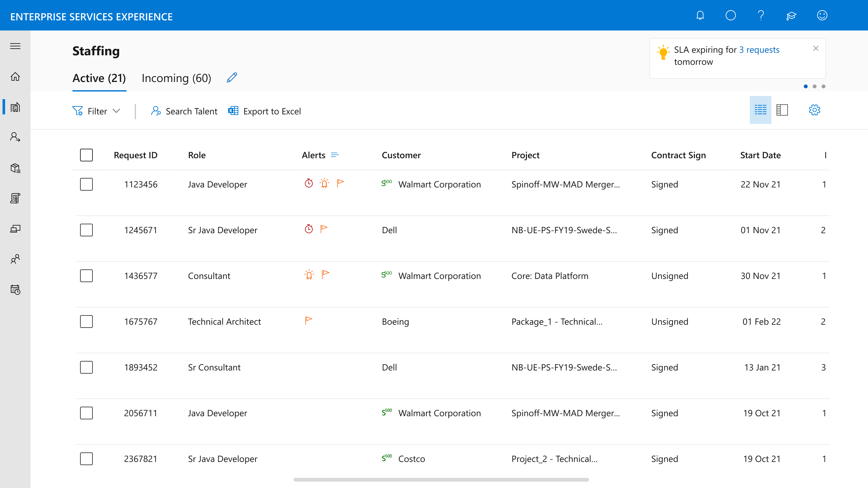Select checkbox for request 1245671
868x488 pixels.
[86, 230]
